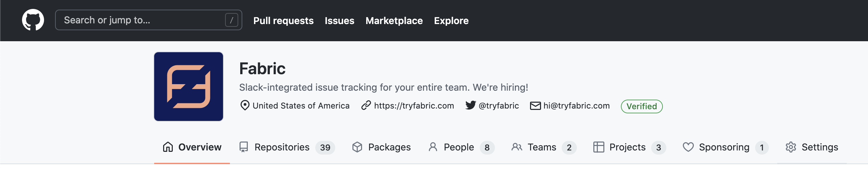Click the link chain icon
Screen dimensions: 868x169
click(x=366, y=105)
